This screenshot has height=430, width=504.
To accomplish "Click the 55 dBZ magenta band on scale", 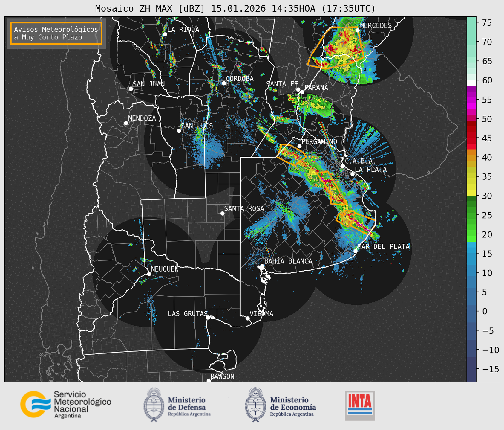I will coord(471,100).
